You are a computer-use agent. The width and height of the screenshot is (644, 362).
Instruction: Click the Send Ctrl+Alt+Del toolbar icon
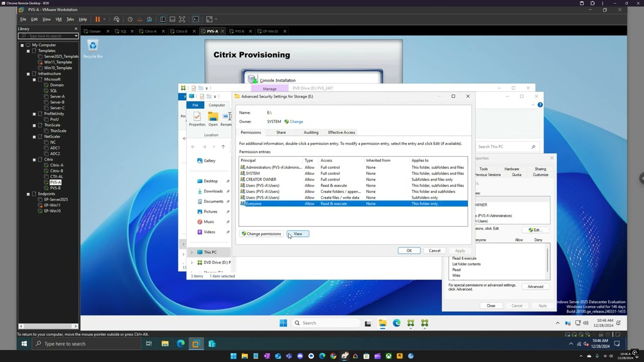pyautogui.click(x=116, y=19)
